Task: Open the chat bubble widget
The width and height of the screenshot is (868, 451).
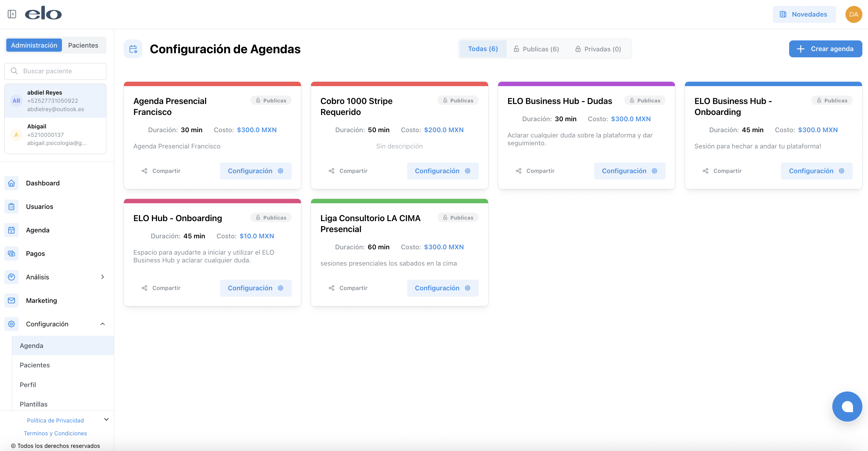Action: click(847, 406)
